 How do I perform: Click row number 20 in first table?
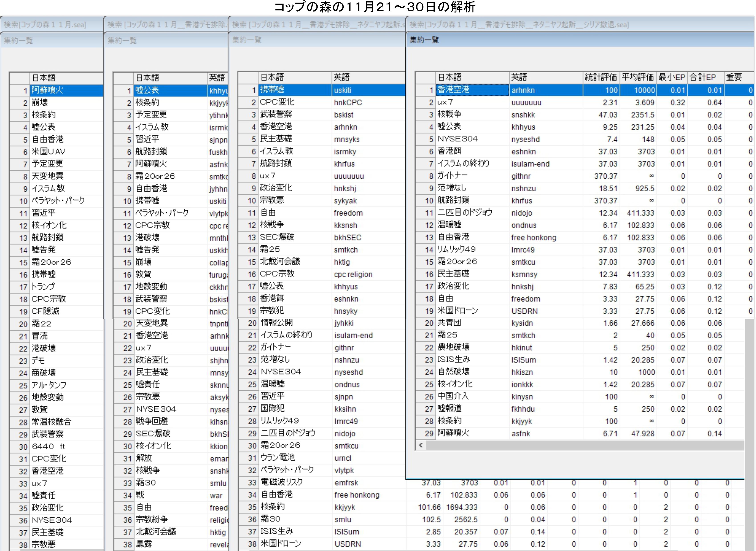click(23, 324)
